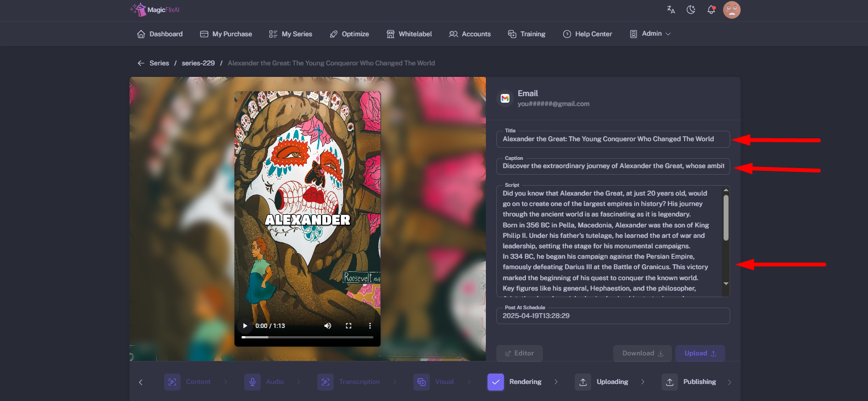The image size is (868, 401).
Task: Open the user profile avatar
Action: tap(731, 10)
